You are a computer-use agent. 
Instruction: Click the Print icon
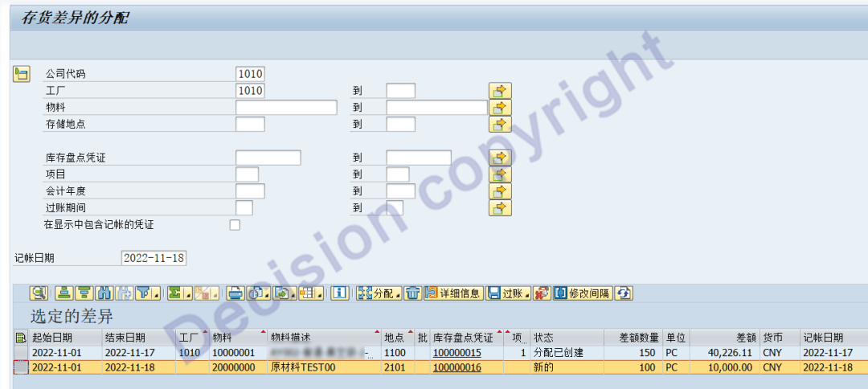point(237,293)
